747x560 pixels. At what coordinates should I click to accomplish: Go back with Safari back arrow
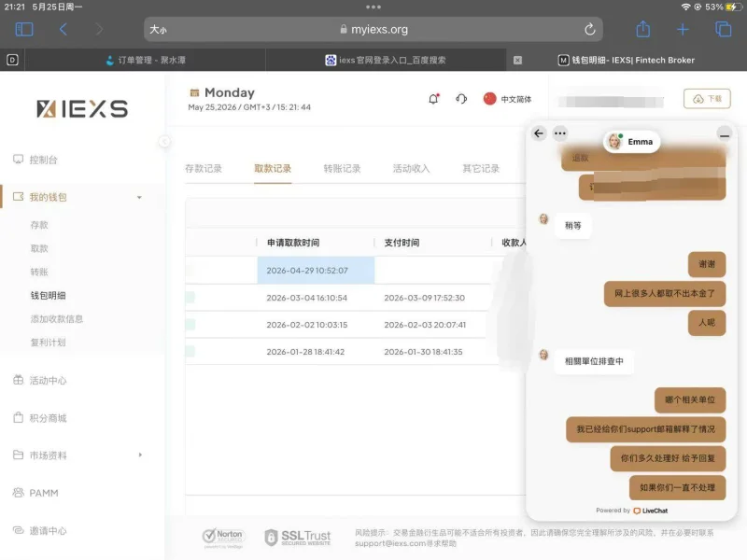tap(63, 30)
